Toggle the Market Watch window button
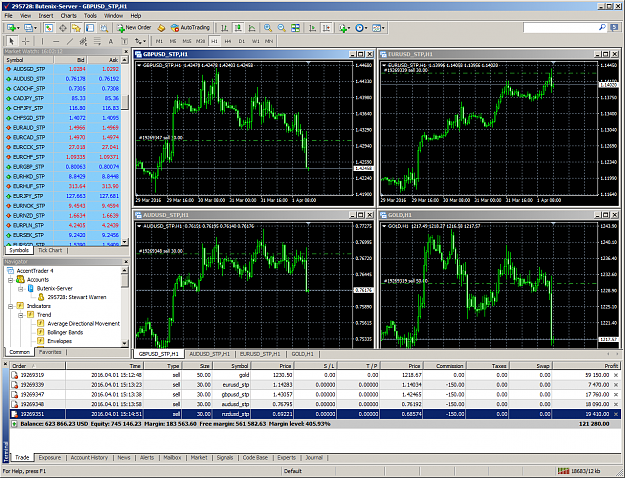The image size is (625, 478). pos(49,28)
